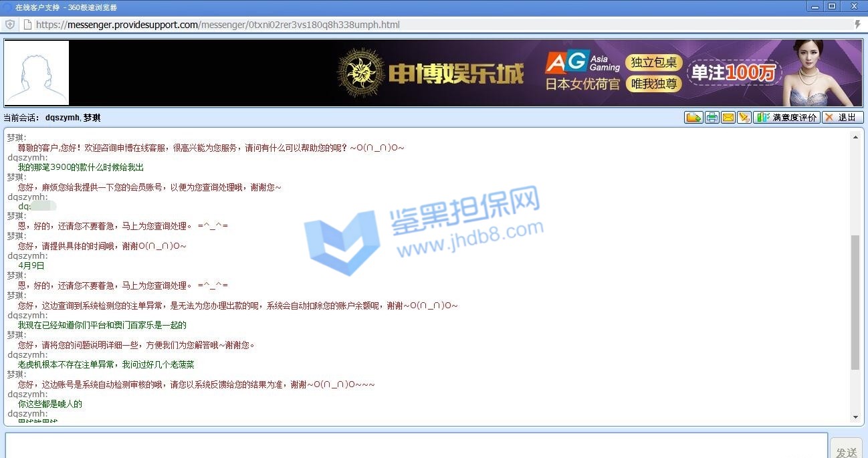Click the 发送 send button

click(x=846, y=452)
